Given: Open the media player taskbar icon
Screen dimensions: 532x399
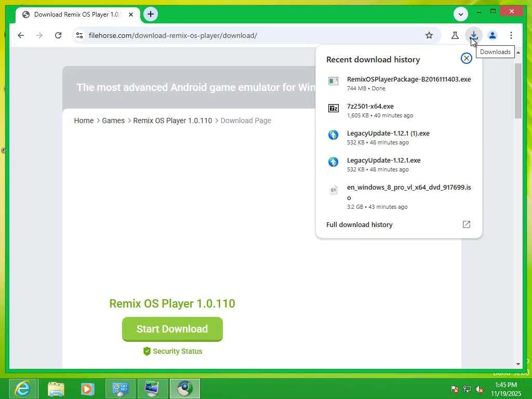Looking at the screenshot, I should click(87, 389).
